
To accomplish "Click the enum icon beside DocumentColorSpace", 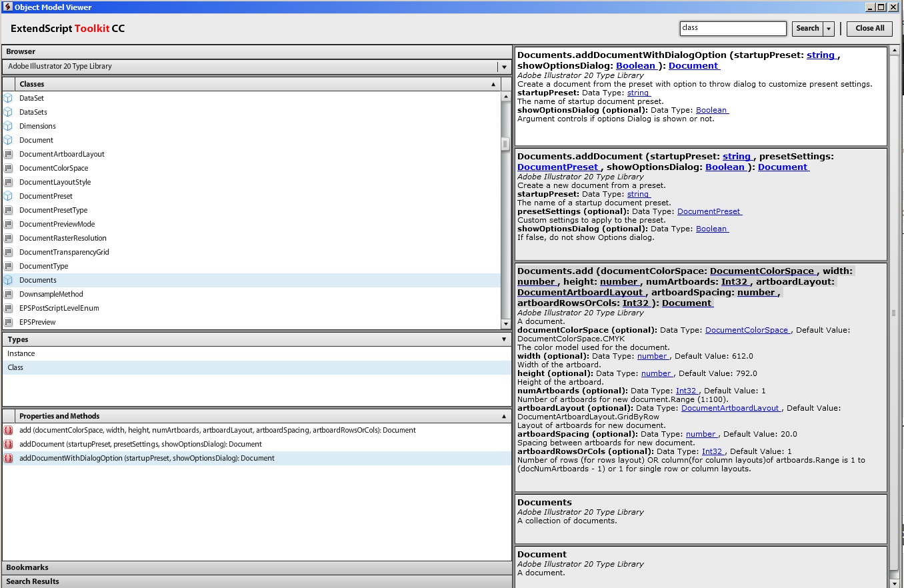I will coord(8,168).
